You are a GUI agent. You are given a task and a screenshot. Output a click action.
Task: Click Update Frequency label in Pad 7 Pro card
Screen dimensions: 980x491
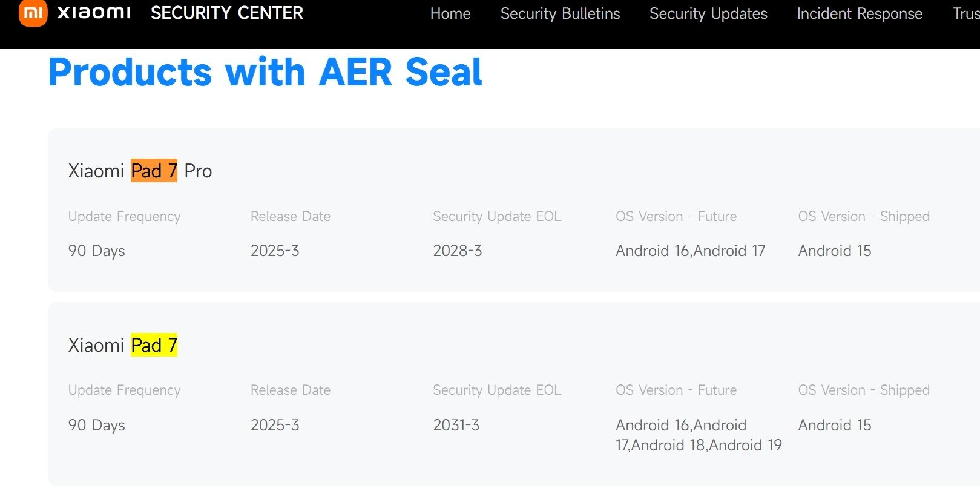point(124,216)
